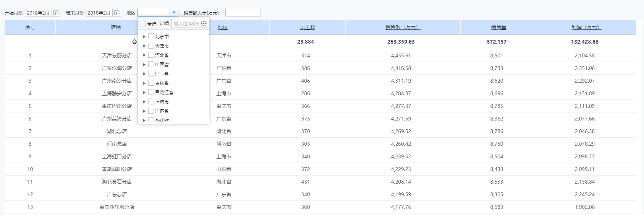Click the 过滤 label in dropdown

tap(164, 24)
